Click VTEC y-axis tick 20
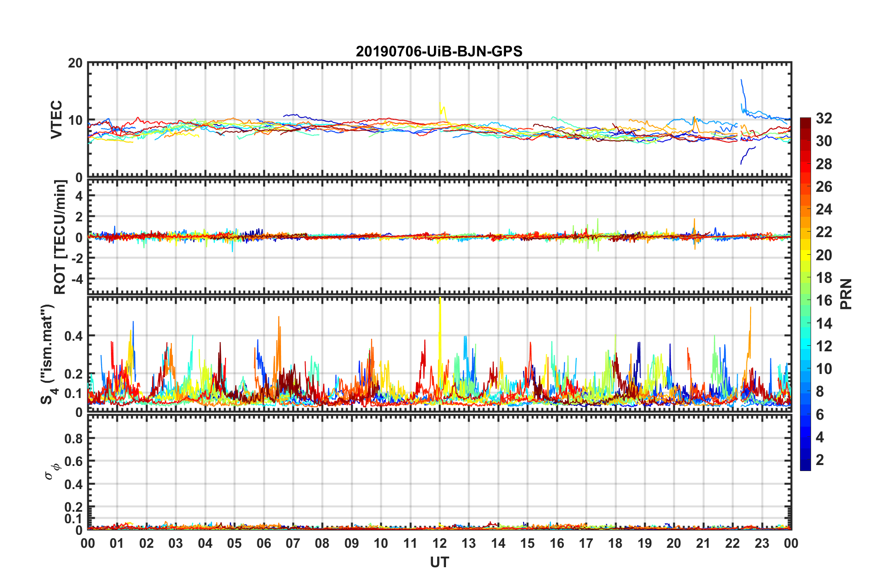Screen dimensions: 879x588 click(x=75, y=63)
